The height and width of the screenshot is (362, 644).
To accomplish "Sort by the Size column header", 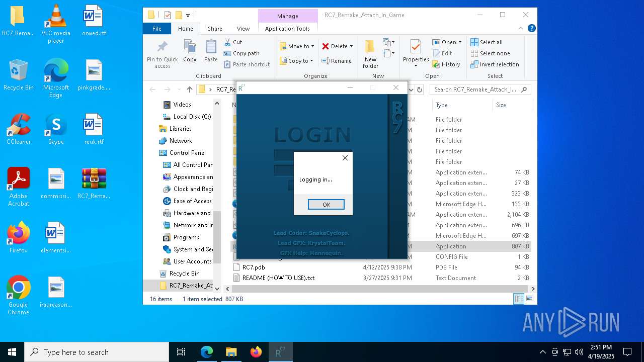I will coord(512,105).
